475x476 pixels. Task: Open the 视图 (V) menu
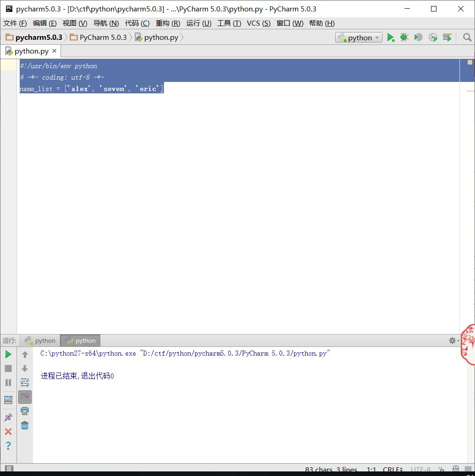pos(75,23)
